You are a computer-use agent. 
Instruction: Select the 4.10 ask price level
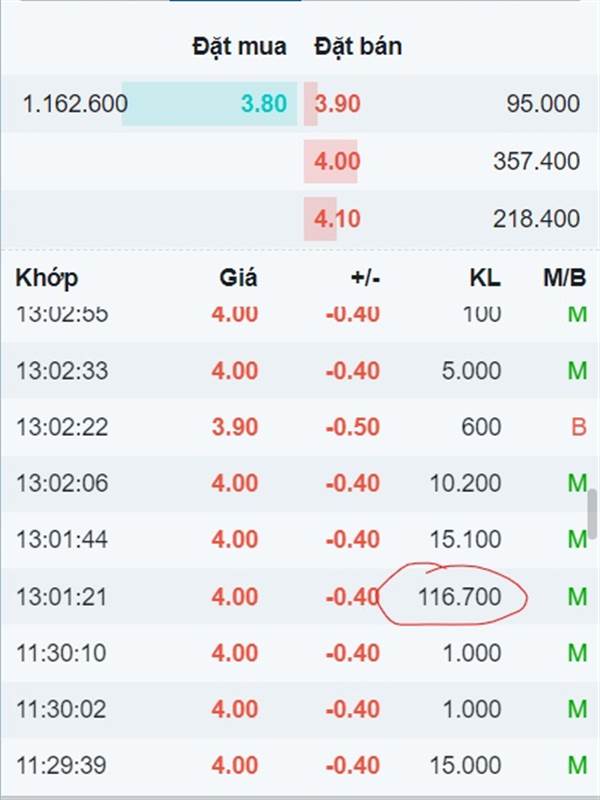tap(337, 219)
